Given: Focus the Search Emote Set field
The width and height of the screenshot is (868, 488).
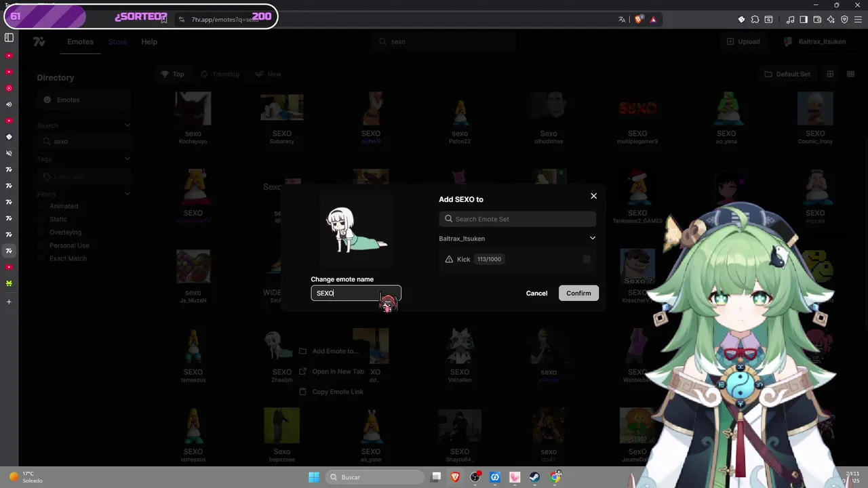Looking at the screenshot, I should point(517,219).
